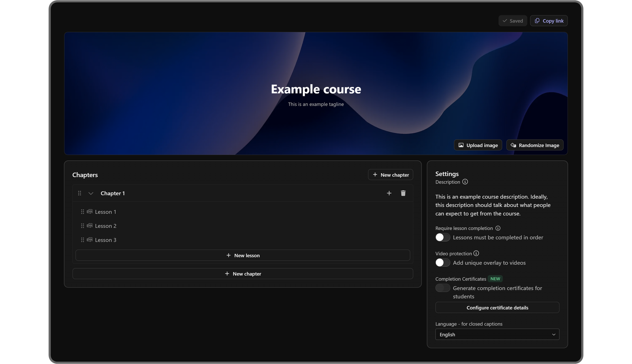This screenshot has height=364, width=632.
Task: Toggle on unique video overlay protection
Action: [442, 262]
